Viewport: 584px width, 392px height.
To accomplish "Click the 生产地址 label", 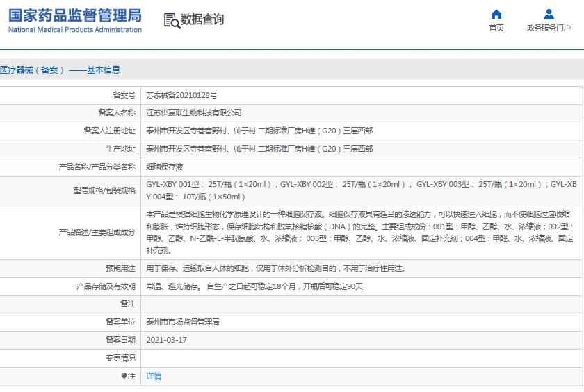I will [x=120, y=149].
